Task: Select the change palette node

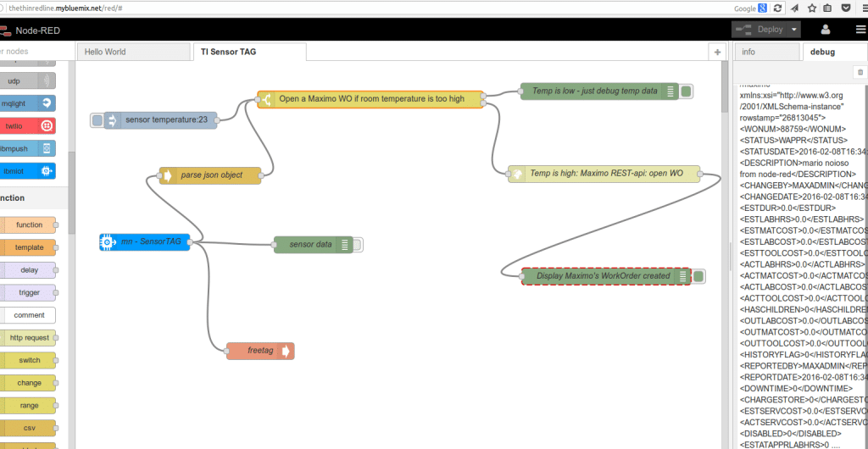Action: pyautogui.click(x=29, y=383)
